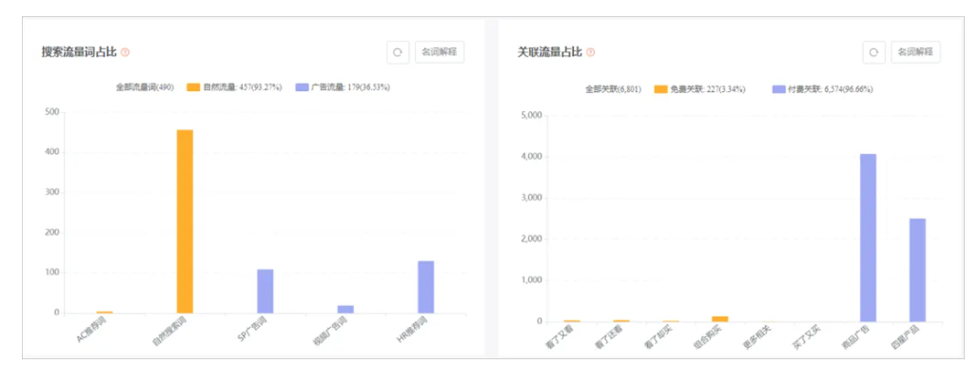Viewport: 980px width, 383px height.
Task: Select the HR推荐词 purple bar
Action: click(x=425, y=287)
